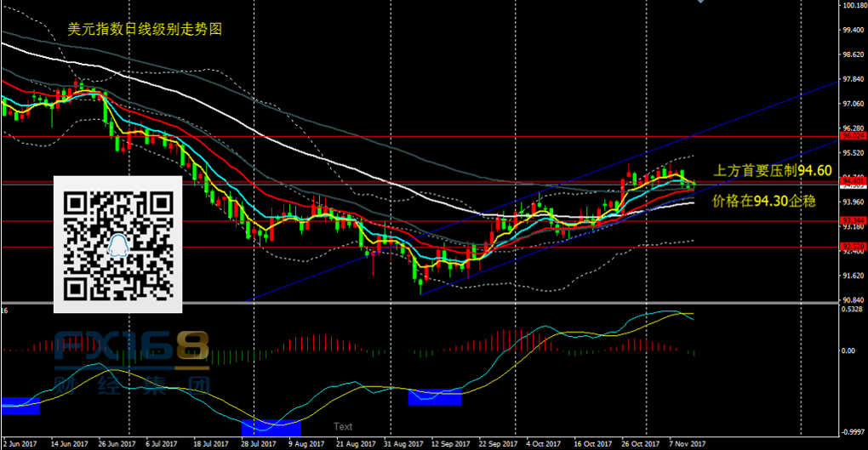868x450 pixels.
Task: Click the 7 Nov 2017 date label
Action: 685,443
